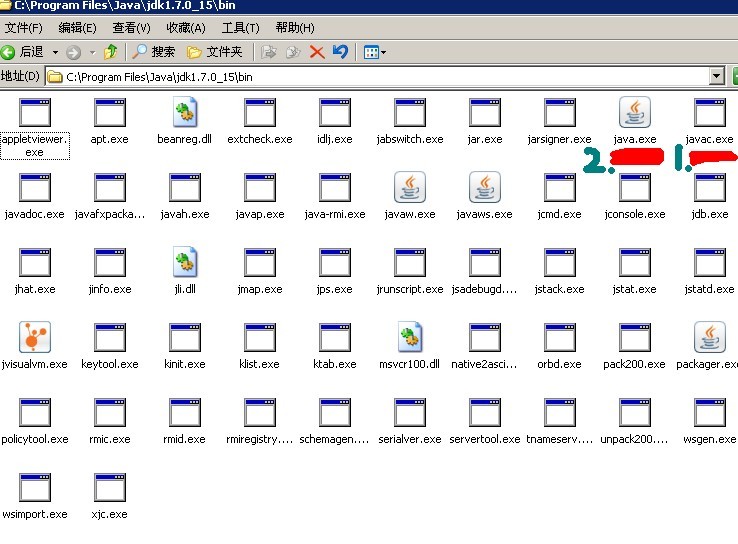
Task: Click the Forward navigation arrow icon
Action: (73, 52)
